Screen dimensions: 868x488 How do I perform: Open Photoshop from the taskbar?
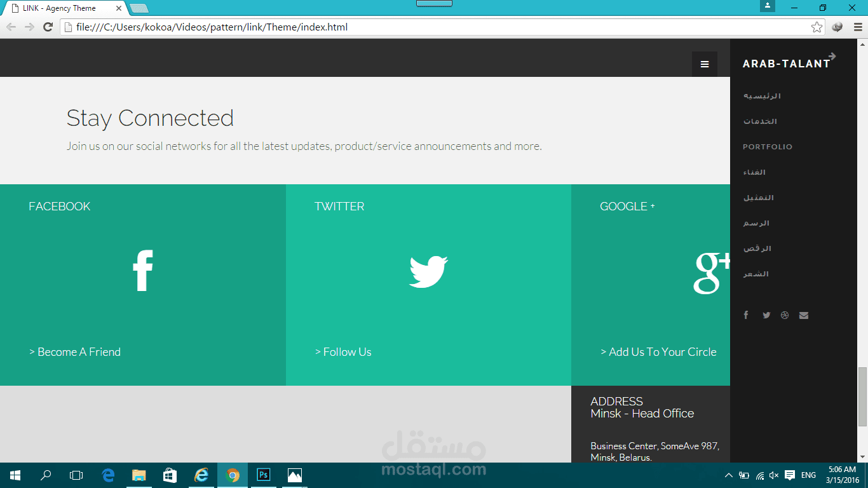click(262, 475)
